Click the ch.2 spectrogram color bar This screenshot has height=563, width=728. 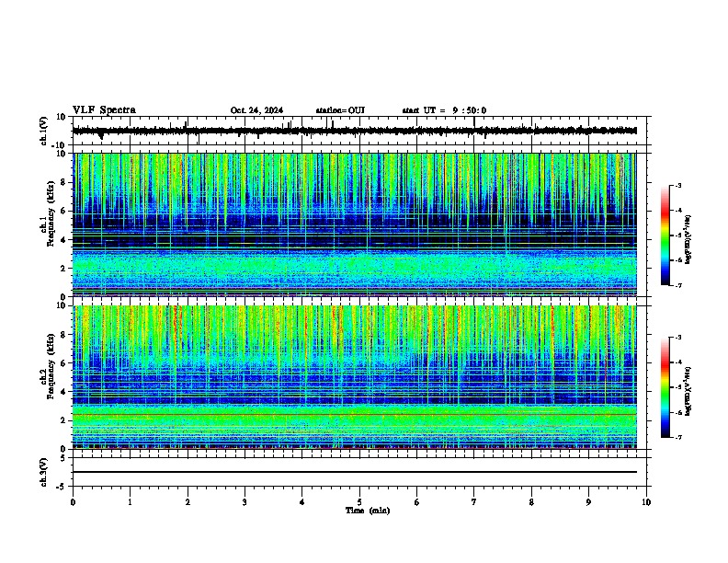pos(665,387)
